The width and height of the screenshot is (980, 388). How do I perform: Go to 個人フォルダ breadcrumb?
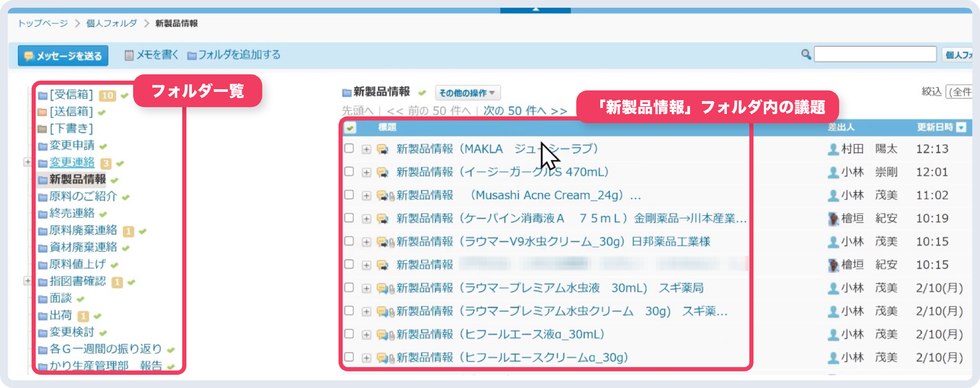(x=111, y=23)
